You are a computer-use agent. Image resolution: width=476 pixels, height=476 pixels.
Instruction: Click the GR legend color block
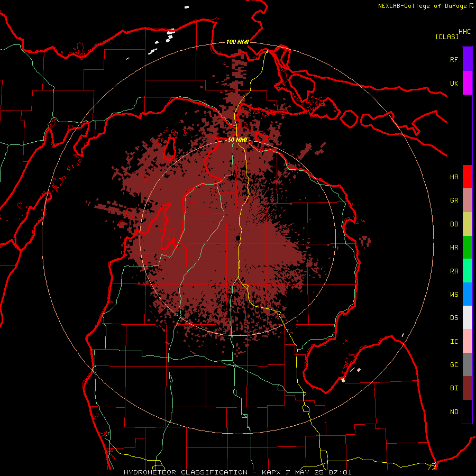pyautogui.click(x=467, y=200)
